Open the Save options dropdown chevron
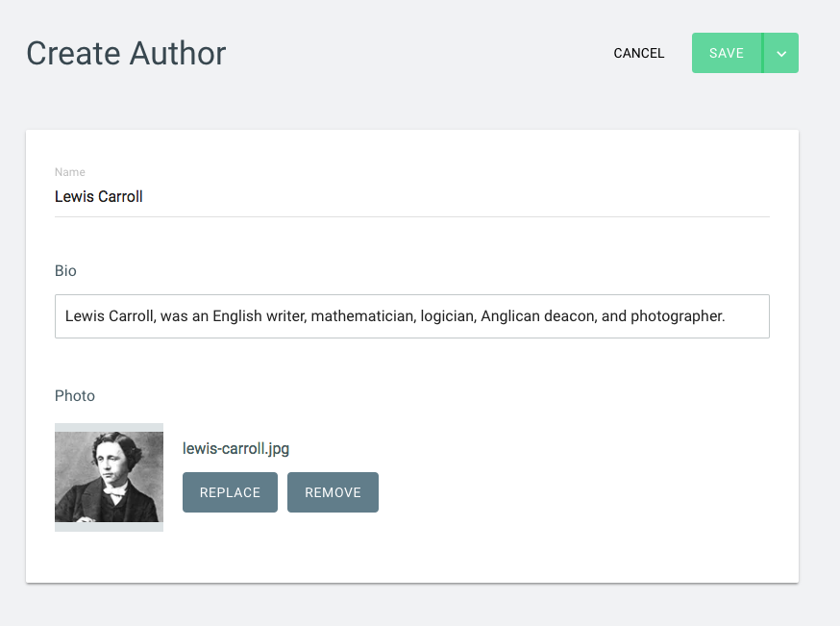 click(x=781, y=53)
